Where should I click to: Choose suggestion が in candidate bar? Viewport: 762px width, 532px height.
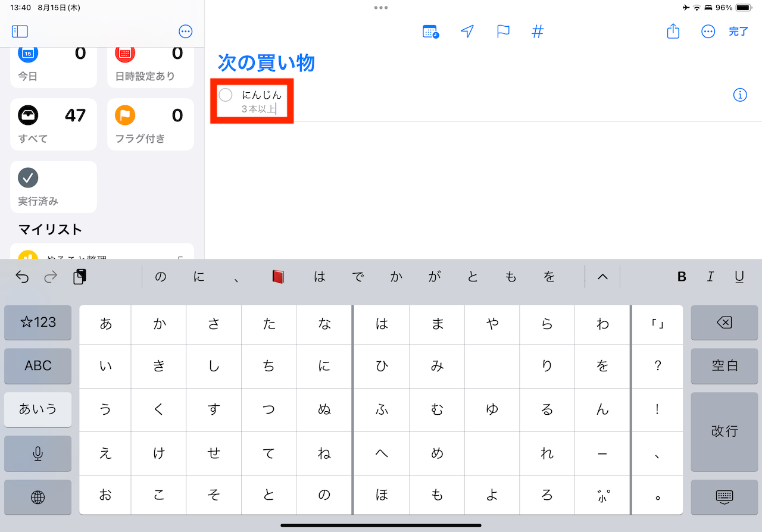(x=435, y=277)
